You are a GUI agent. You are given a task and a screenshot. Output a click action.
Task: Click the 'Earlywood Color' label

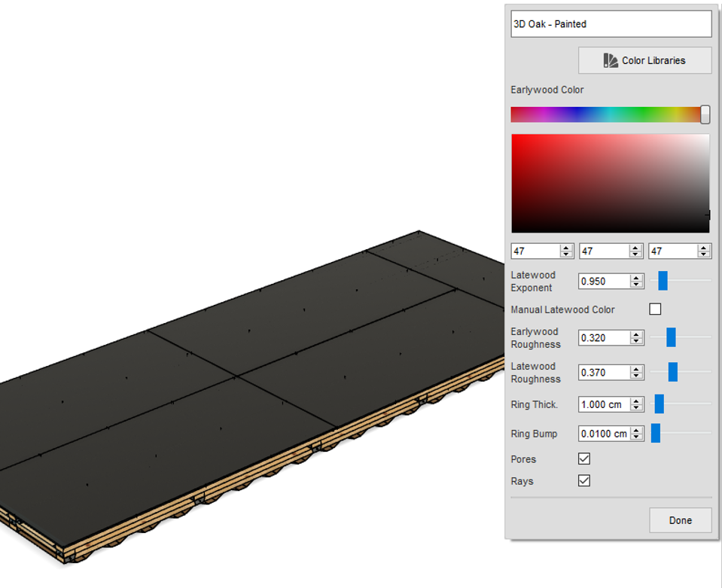(x=547, y=90)
